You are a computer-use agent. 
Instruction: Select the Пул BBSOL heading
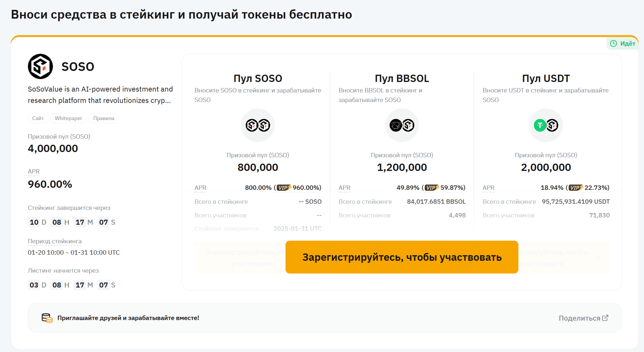click(x=402, y=78)
